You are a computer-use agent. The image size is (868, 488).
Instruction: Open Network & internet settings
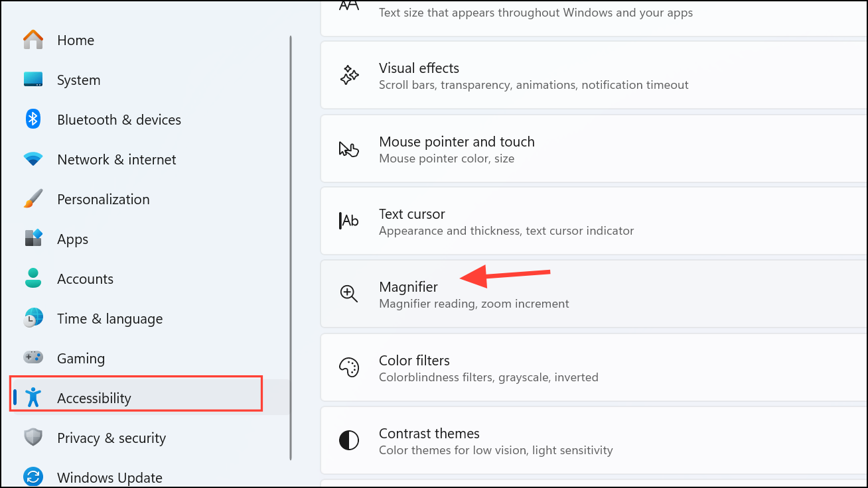click(x=117, y=159)
